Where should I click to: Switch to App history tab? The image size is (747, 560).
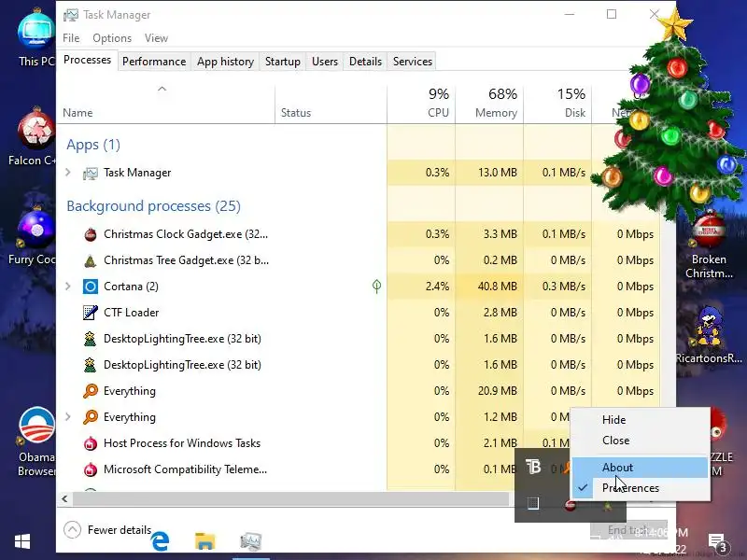point(225,62)
